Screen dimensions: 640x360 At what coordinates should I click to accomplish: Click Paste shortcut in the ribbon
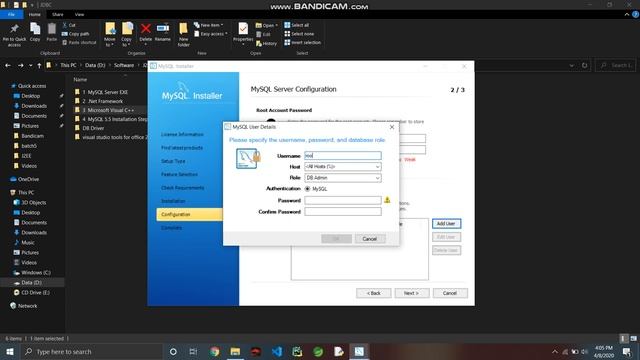coord(80,42)
